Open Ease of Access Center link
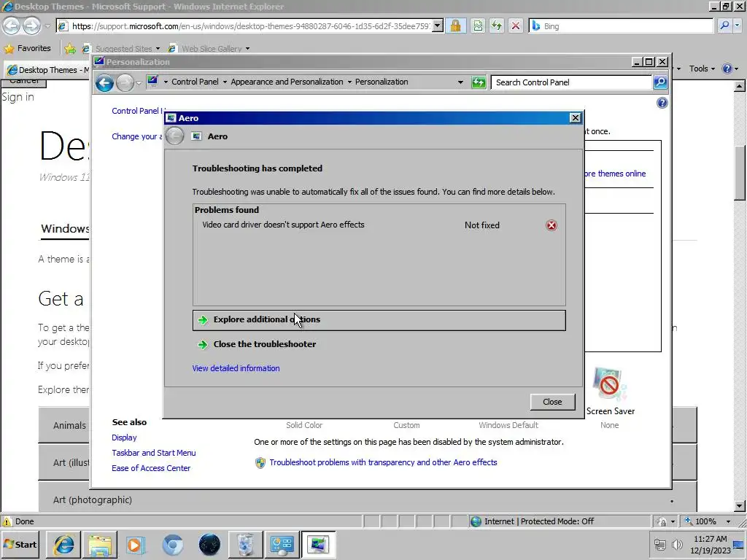The height and width of the screenshot is (560, 747). click(x=150, y=468)
